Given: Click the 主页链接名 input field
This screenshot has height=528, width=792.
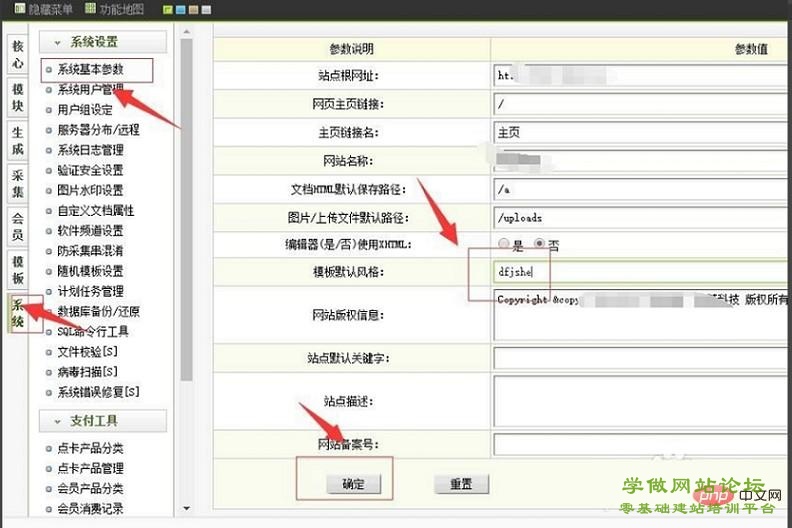Looking at the screenshot, I should coord(642,132).
